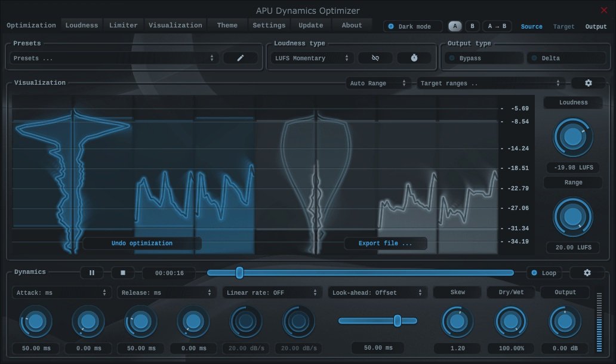Image resolution: width=616 pixels, height=364 pixels.
Task: Open visualization settings gear icon
Action: pyautogui.click(x=588, y=83)
